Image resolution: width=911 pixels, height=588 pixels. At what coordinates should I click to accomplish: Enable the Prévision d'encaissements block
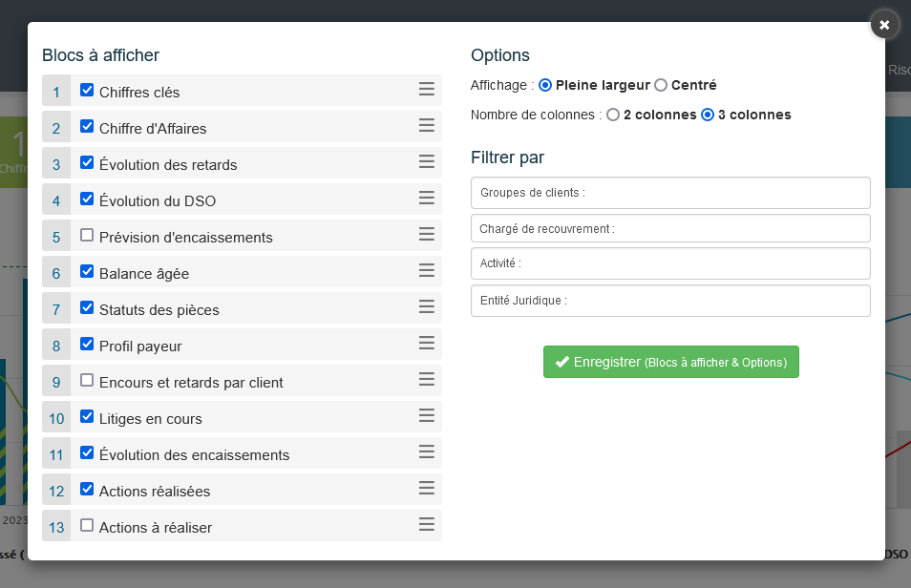tap(87, 235)
